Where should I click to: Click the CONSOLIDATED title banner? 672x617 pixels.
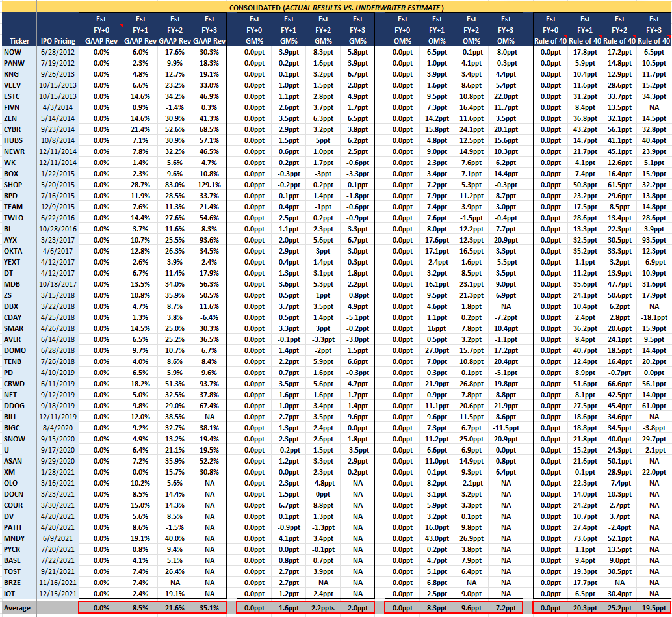(337, 8)
